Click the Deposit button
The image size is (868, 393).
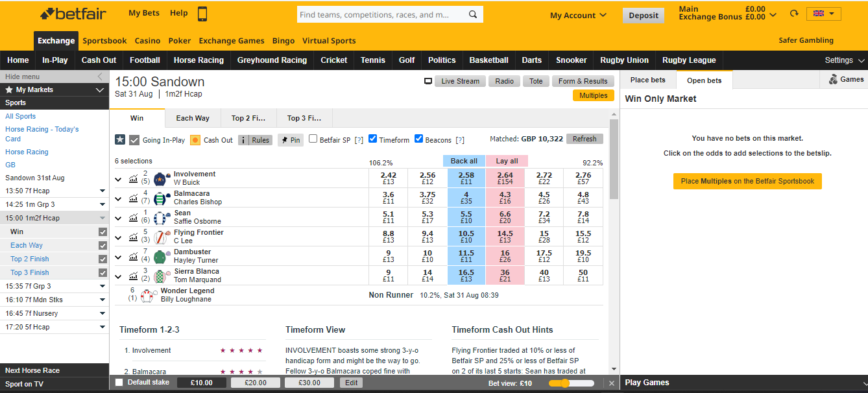tap(644, 16)
